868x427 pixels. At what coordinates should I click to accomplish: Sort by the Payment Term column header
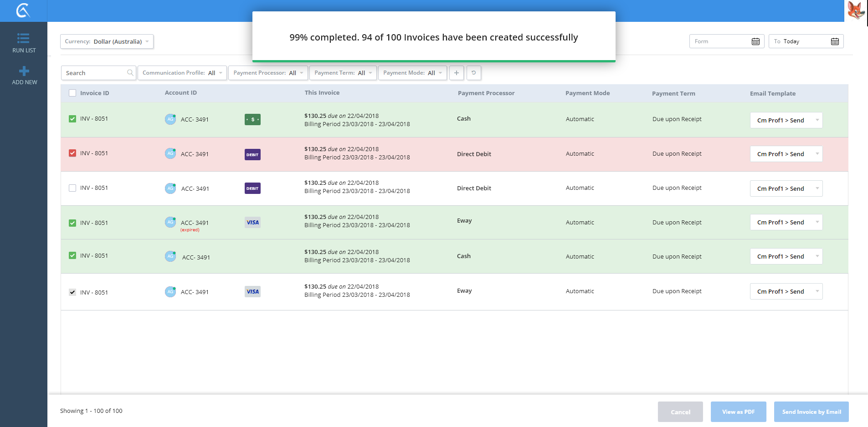[673, 93]
